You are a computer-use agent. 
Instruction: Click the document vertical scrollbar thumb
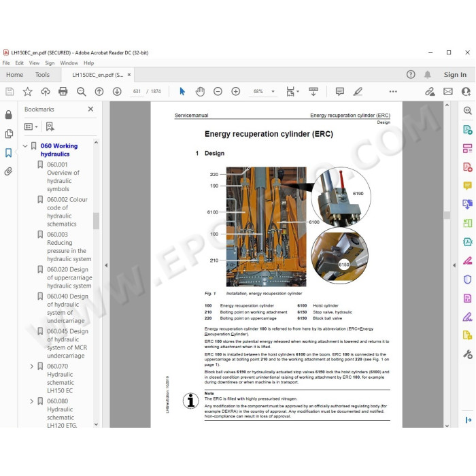pos(447,216)
